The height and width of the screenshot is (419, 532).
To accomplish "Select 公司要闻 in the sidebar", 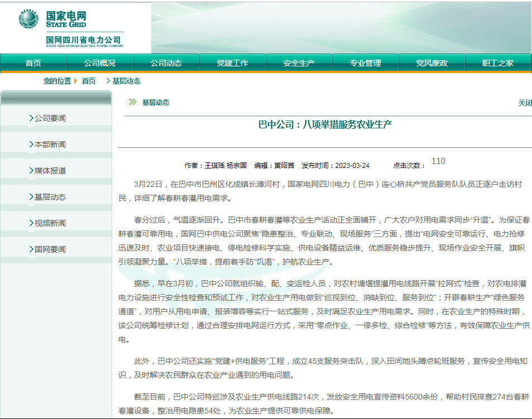I will (x=50, y=118).
